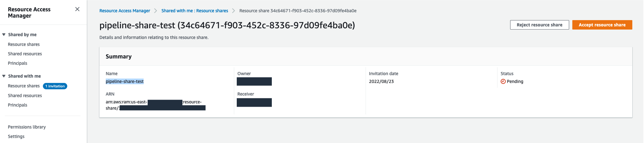Image resolution: width=644 pixels, height=143 pixels.
Task: Go to Resource Access Manager breadcrumb
Action: tap(124, 11)
